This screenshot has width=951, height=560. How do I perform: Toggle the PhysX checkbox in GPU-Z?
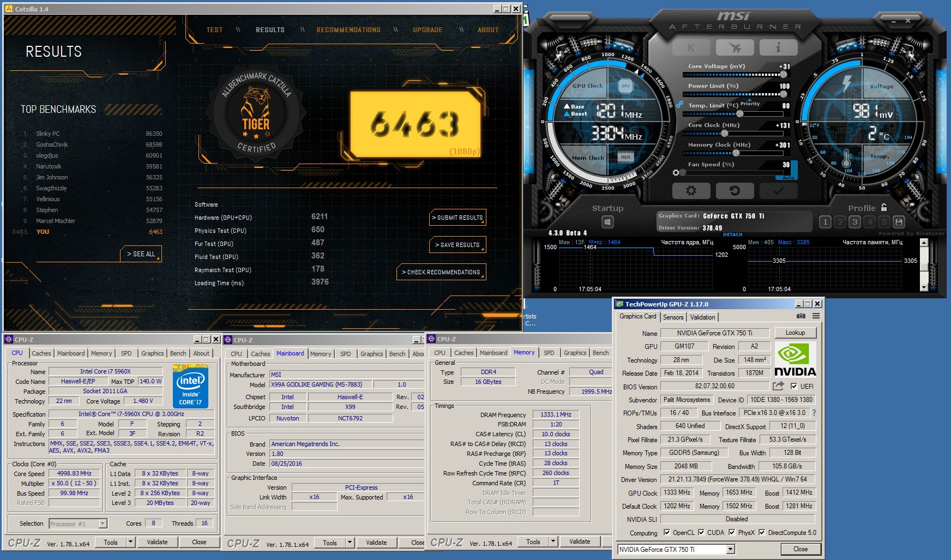(x=732, y=533)
